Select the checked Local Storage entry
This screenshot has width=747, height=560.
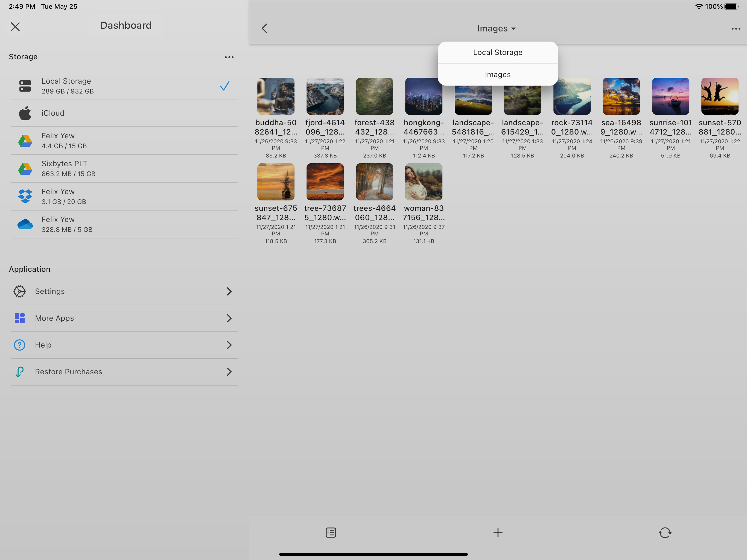click(124, 86)
